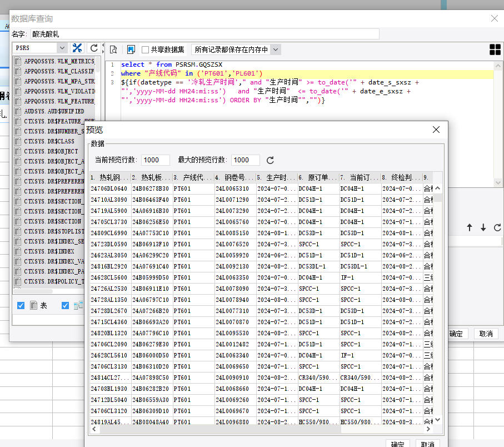Click 取消 in the database query dialog
The width and height of the screenshot is (504, 447).
click(x=486, y=334)
